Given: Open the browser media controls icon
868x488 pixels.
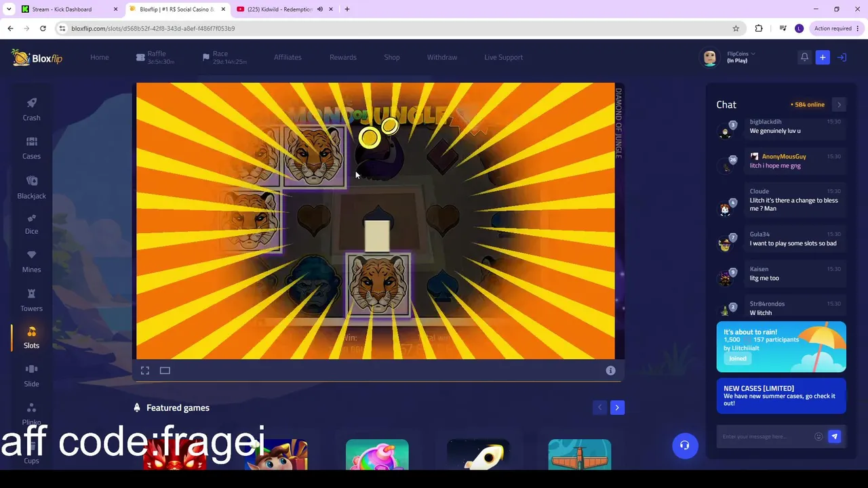Looking at the screenshot, I should (x=783, y=28).
